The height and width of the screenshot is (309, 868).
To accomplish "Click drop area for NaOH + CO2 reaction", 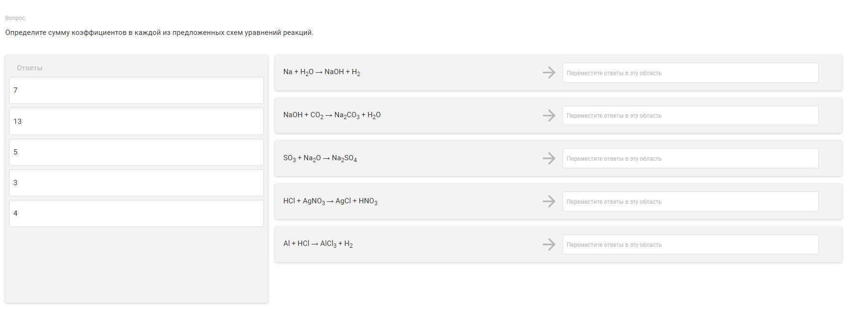I will [x=690, y=115].
